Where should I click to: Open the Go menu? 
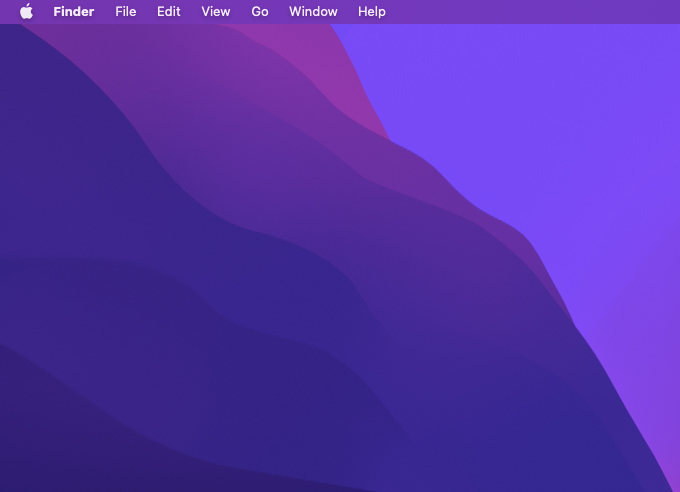(260, 12)
